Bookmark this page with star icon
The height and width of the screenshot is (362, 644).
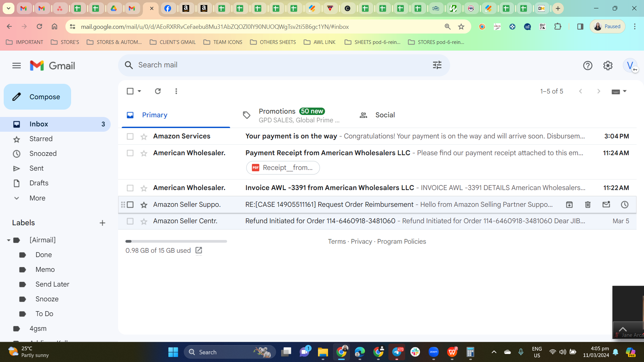[461, 26]
